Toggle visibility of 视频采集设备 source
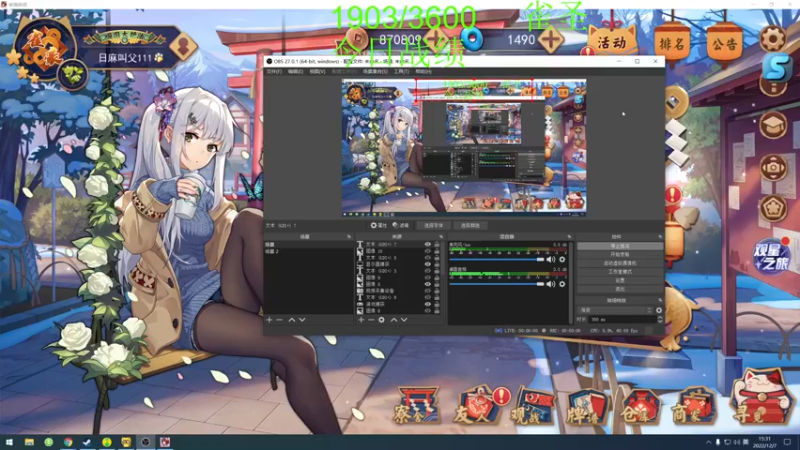 click(x=428, y=291)
